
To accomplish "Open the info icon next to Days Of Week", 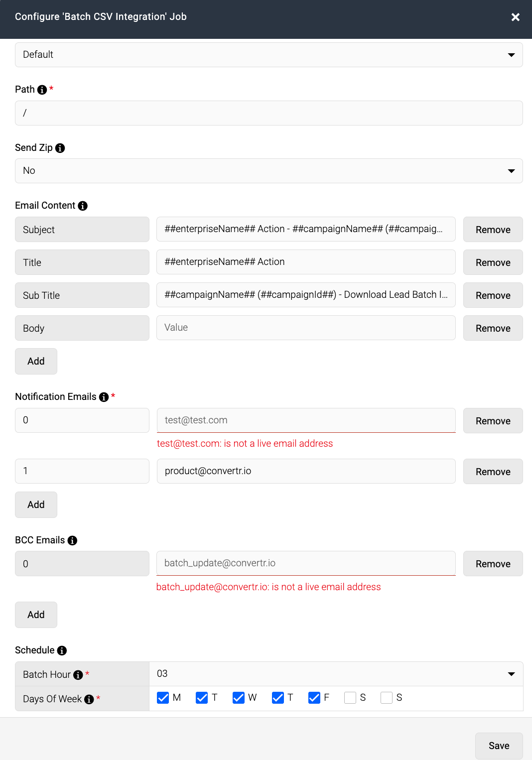I will pos(89,699).
